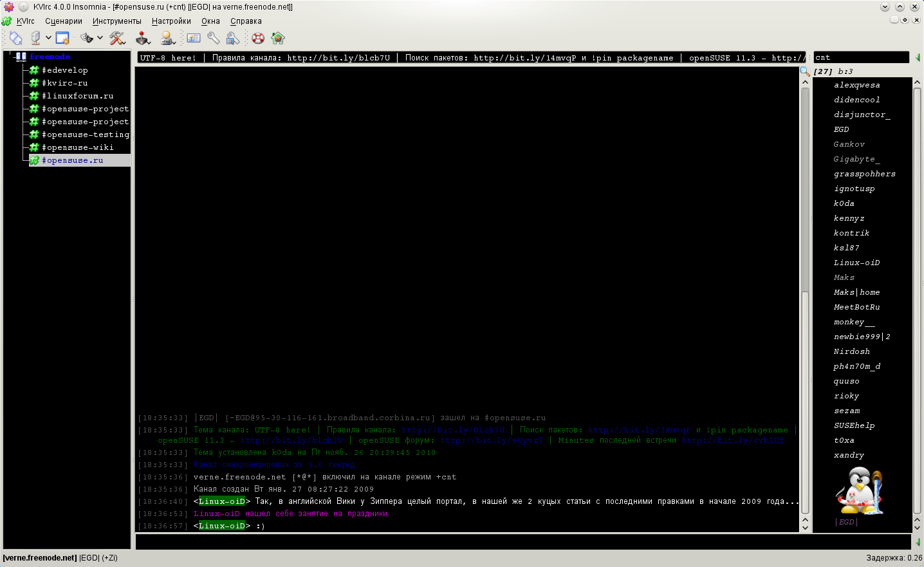The width and height of the screenshot is (924, 567).
Task: Switch to the #linuxforum.ru channel
Action: (77, 96)
